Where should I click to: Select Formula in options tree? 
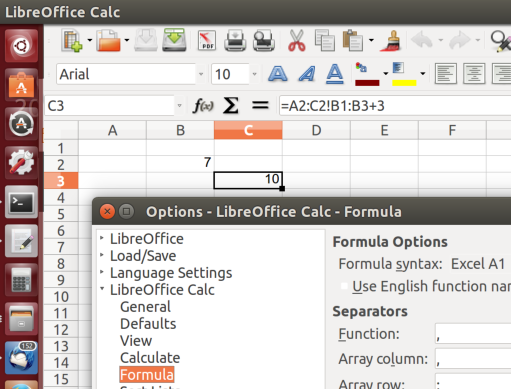[x=147, y=375]
